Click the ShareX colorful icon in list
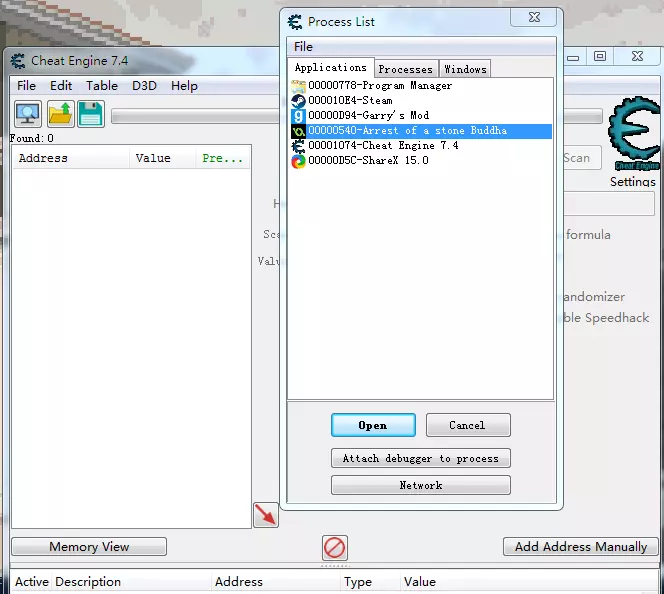The width and height of the screenshot is (664, 594). (x=298, y=161)
